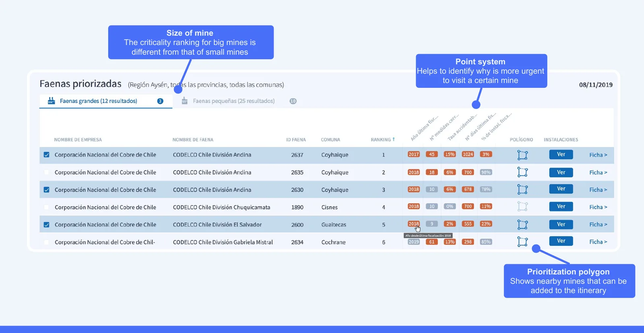Image resolution: width=644 pixels, height=333 pixels.
Task: Click the 61 measures badge in row 2634
Action: point(432,242)
